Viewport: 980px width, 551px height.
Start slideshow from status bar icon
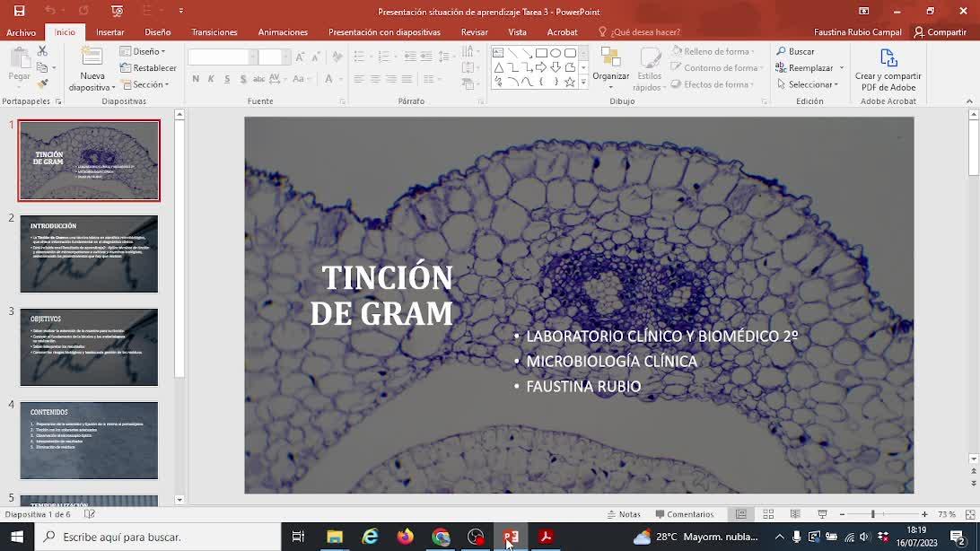coord(822,514)
